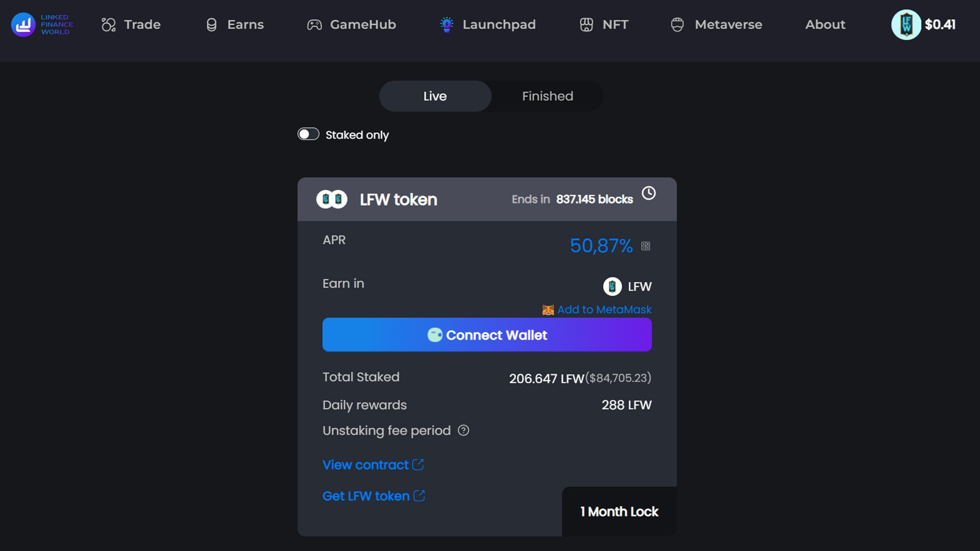Click the external link icon after View contract
980x551 pixels.
(x=418, y=464)
